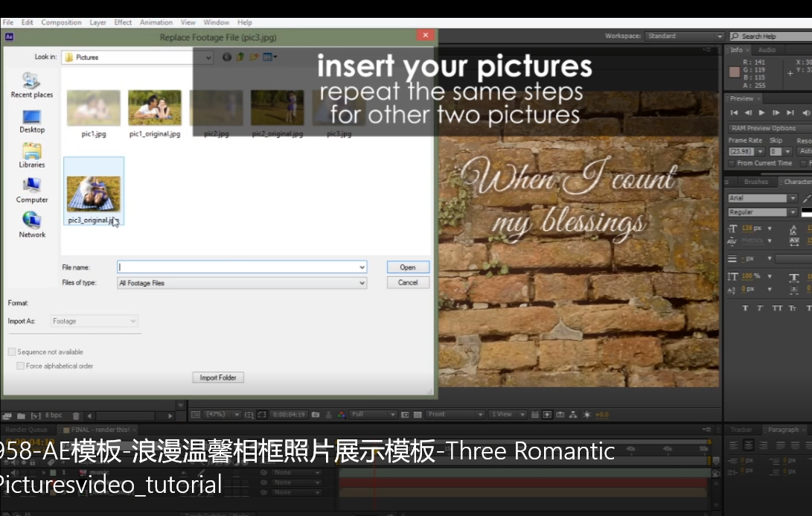
Task: Go to Recent places in sidebar
Action: point(31,85)
